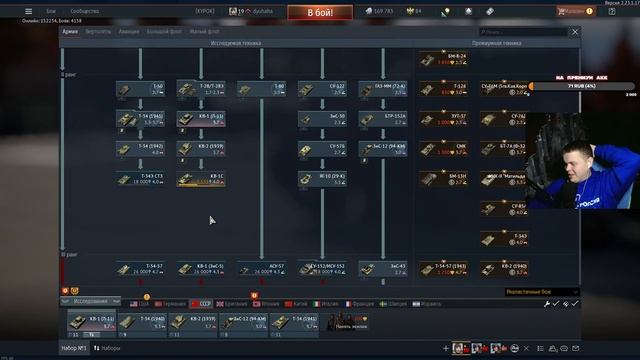The height and width of the screenshot is (360, 640).
Task: Select the КВ-1 (ЗиС-5) tank
Action: pos(201,269)
